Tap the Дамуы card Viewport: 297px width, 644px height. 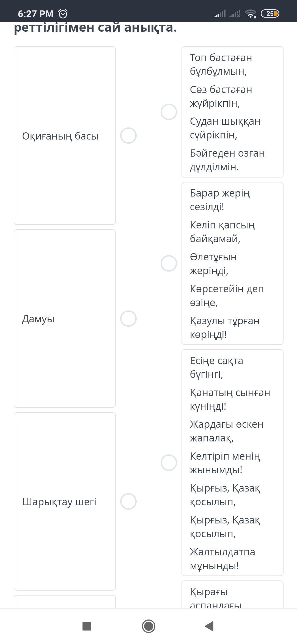tap(65, 318)
